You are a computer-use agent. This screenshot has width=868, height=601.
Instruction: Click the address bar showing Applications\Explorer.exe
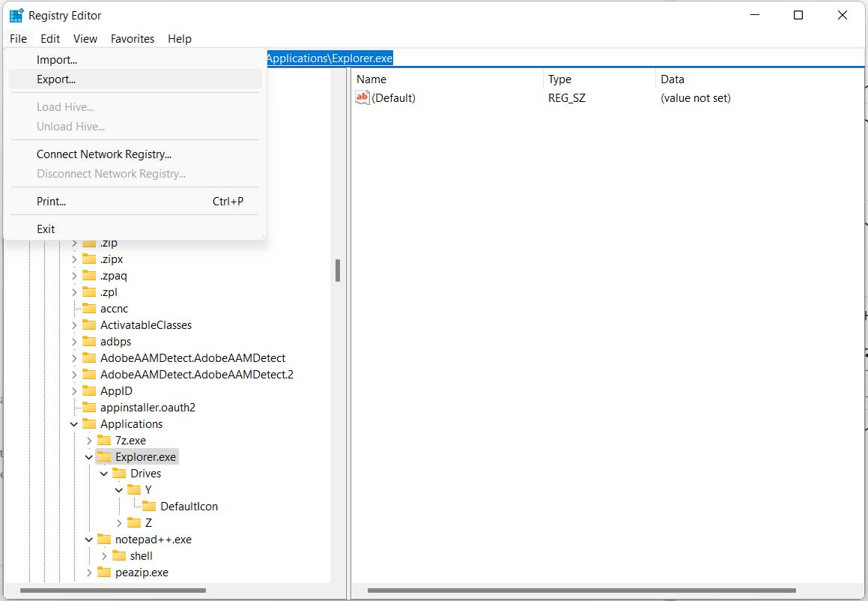tap(330, 57)
